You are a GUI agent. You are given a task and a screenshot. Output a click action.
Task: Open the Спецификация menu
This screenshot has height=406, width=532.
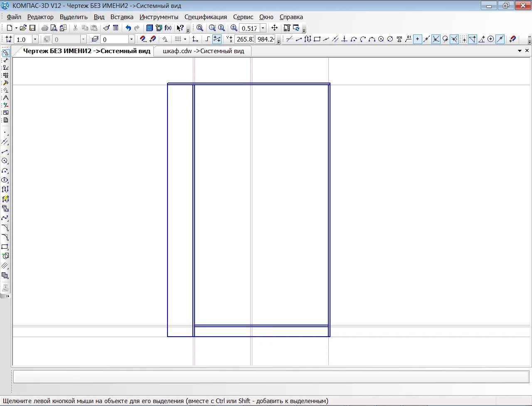[206, 17]
